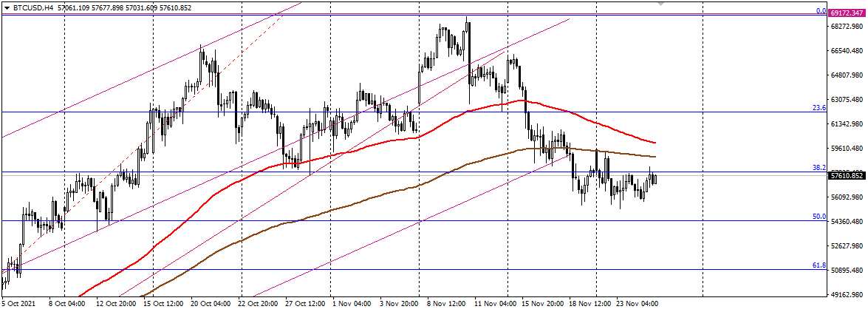The height and width of the screenshot is (312, 868).
Task: Click the 64807.980 price axis value
Action: [847, 75]
